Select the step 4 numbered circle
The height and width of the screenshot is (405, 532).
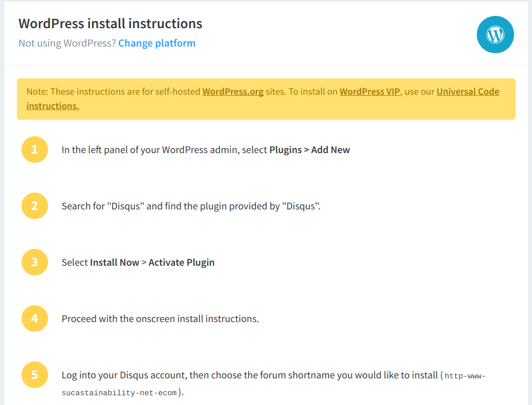34,318
